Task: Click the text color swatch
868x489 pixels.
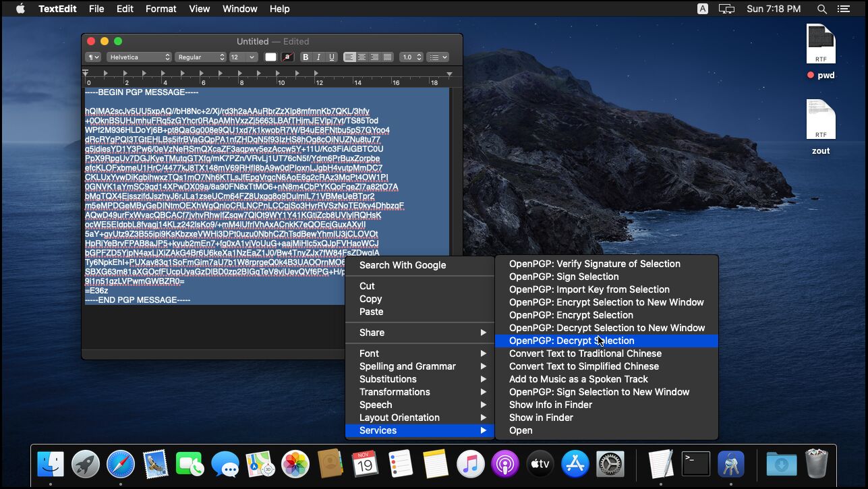Action: [270, 57]
